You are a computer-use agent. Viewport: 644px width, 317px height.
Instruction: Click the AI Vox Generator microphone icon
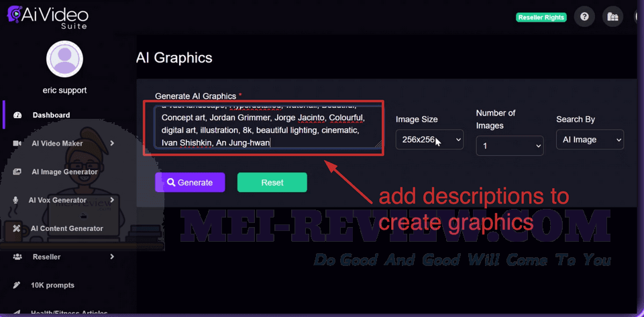[x=15, y=200]
